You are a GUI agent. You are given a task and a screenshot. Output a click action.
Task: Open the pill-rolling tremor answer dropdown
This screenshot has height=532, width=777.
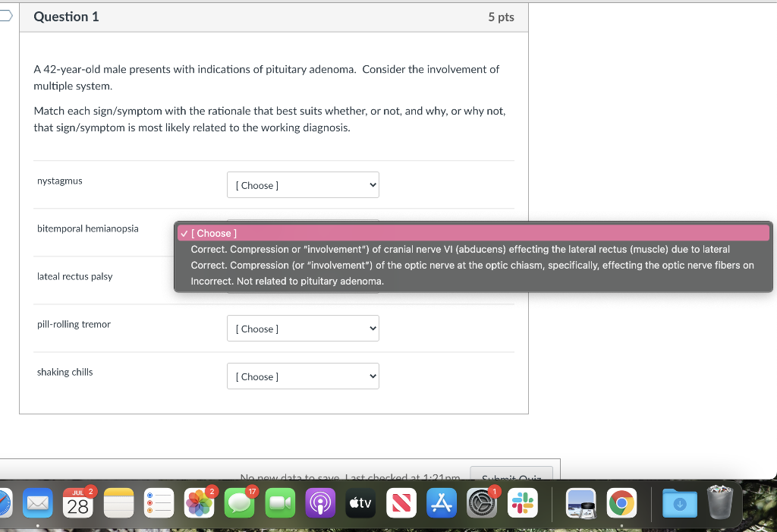tap(303, 328)
